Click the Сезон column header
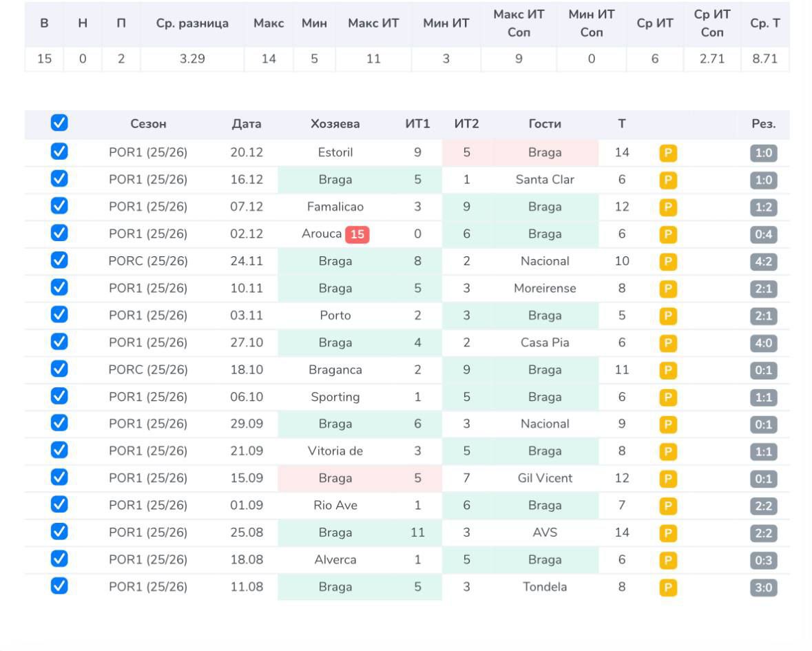Screen dimensions: 812x651 coord(148,124)
